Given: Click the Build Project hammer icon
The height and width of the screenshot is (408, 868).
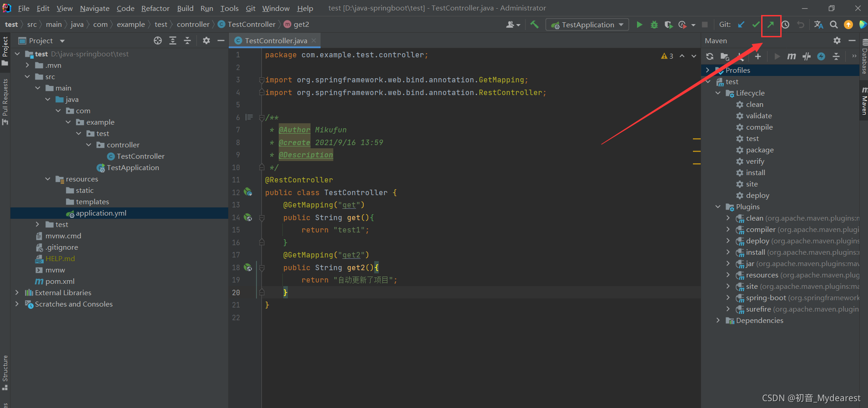Looking at the screenshot, I should coord(534,25).
